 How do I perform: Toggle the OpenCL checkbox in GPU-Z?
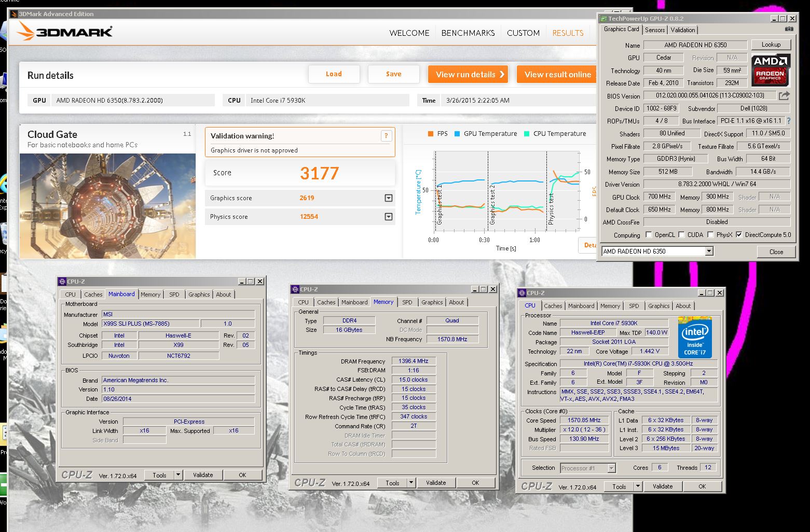point(649,235)
